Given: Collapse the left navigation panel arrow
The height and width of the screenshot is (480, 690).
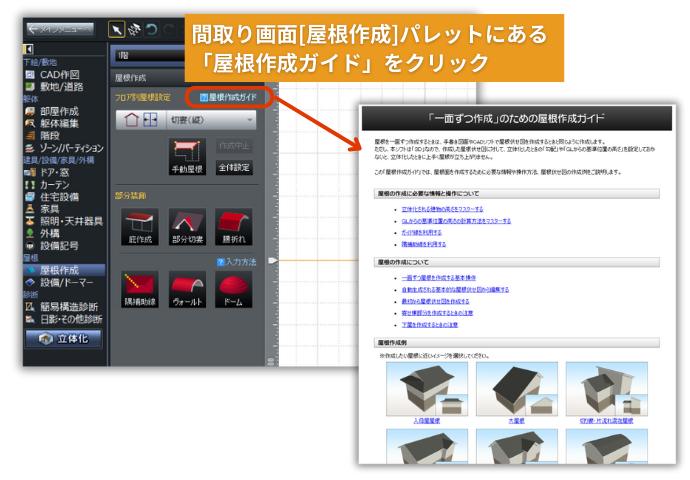Looking at the screenshot, I should point(28,48).
